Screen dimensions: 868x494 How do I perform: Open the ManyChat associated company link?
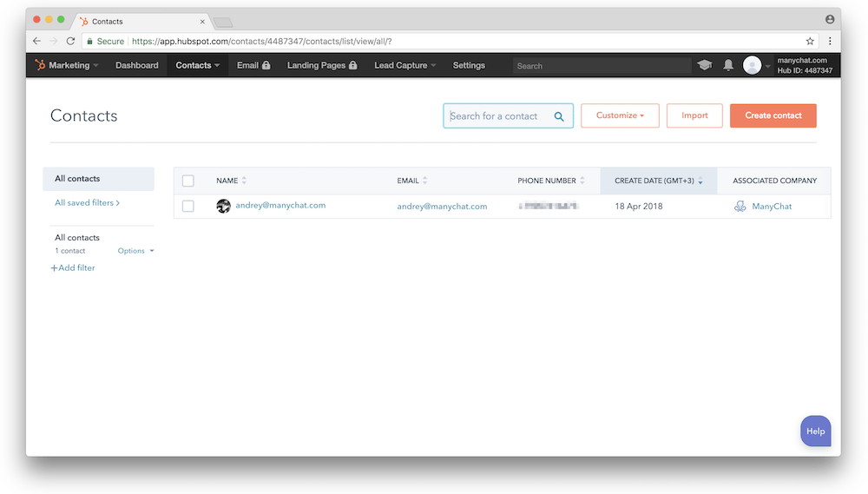tap(772, 207)
